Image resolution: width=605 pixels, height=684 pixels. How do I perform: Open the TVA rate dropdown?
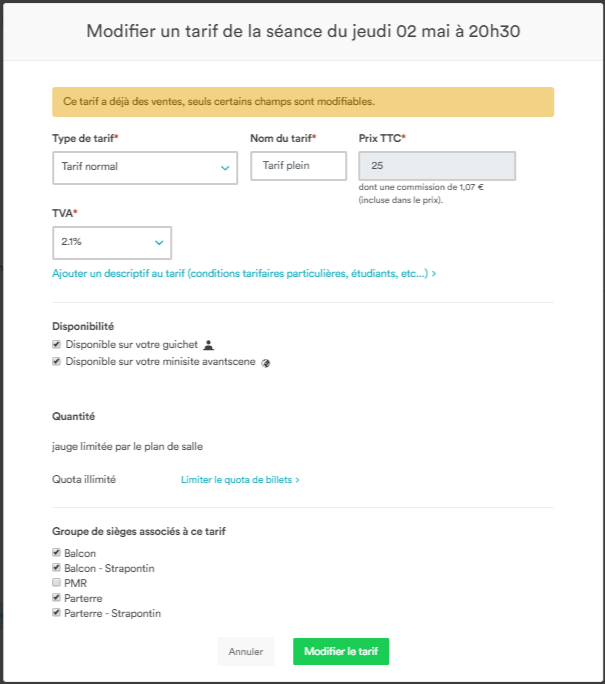pyautogui.click(x=111, y=243)
